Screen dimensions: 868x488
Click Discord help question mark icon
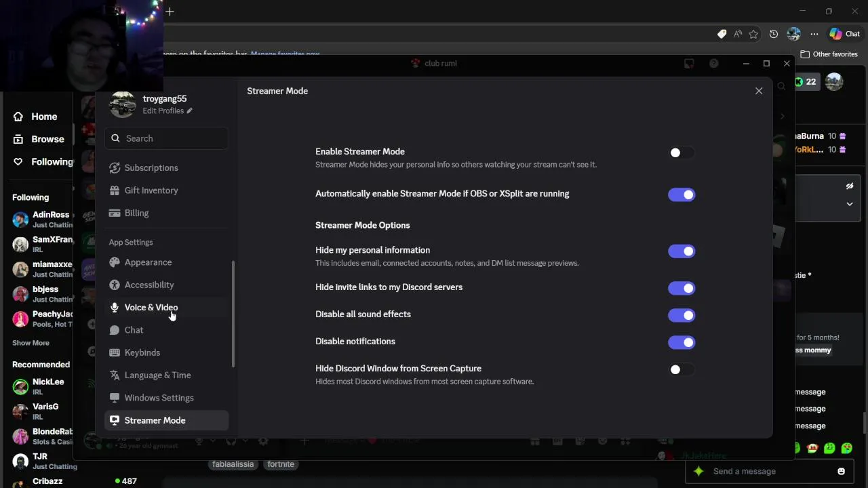[x=713, y=63]
